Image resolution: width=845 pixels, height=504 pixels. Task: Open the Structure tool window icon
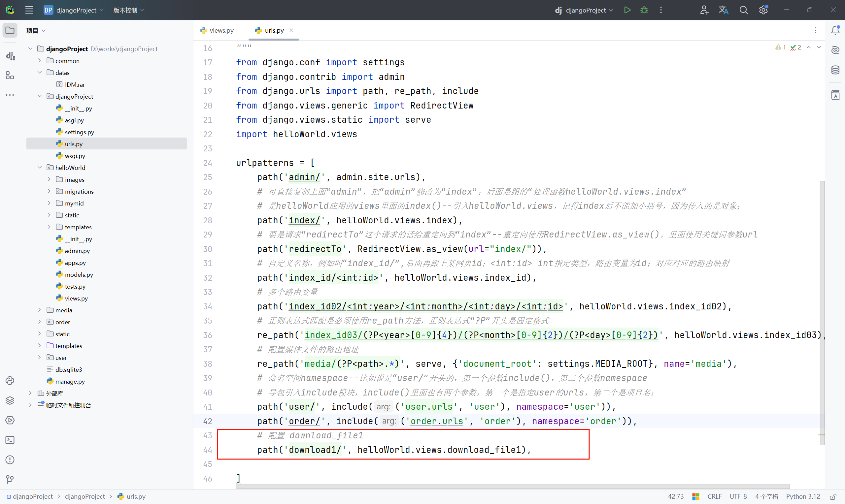pos(10,76)
